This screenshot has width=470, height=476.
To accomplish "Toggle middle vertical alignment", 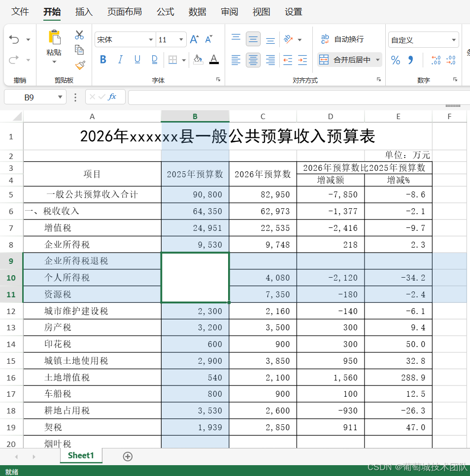I will [253, 39].
